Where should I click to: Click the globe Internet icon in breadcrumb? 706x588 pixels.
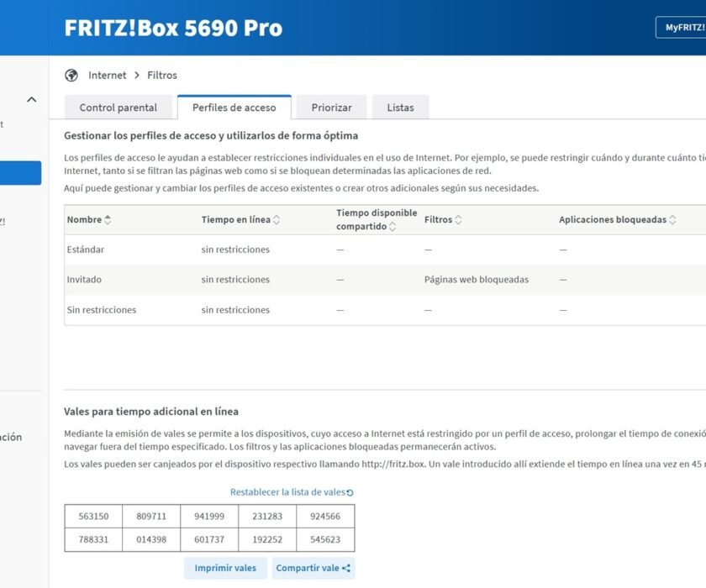(71, 76)
